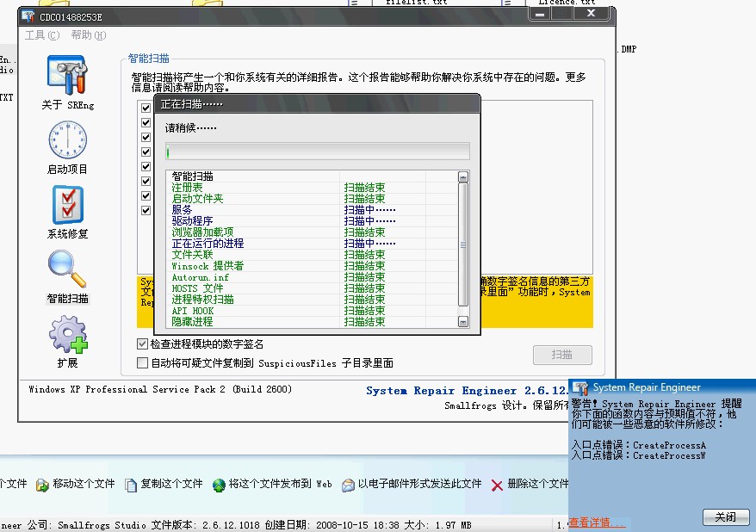Open the 工具 menu
The width and height of the screenshot is (756, 532).
(x=42, y=35)
